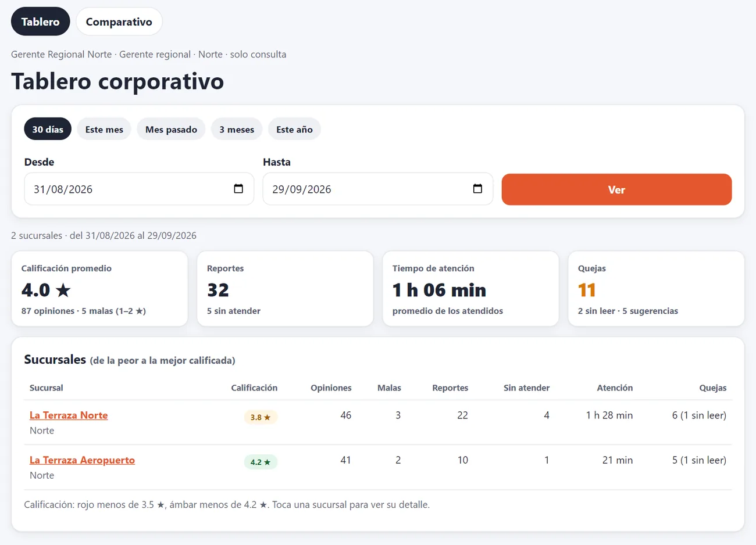
Task: Click the Reportes column header
Action: [450, 388]
